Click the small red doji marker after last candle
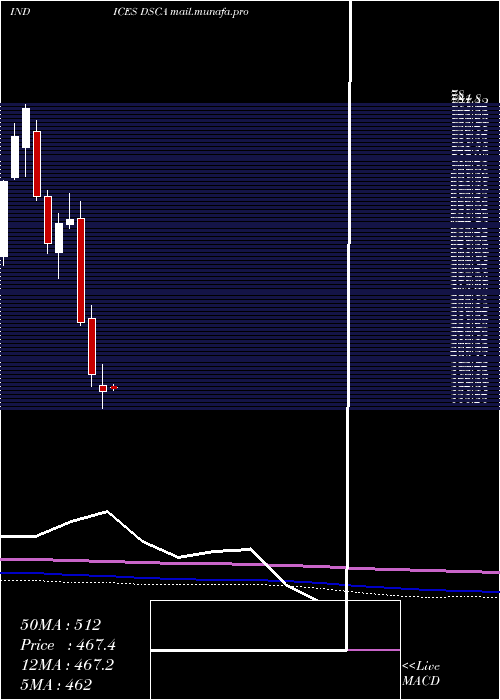This screenshot has height=700, width=500. pyautogui.click(x=113, y=388)
